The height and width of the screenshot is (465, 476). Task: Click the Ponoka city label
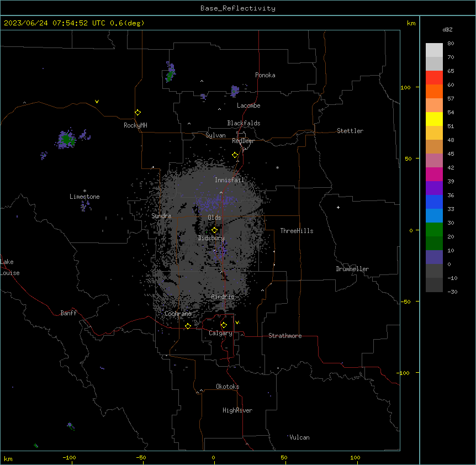[x=265, y=75]
